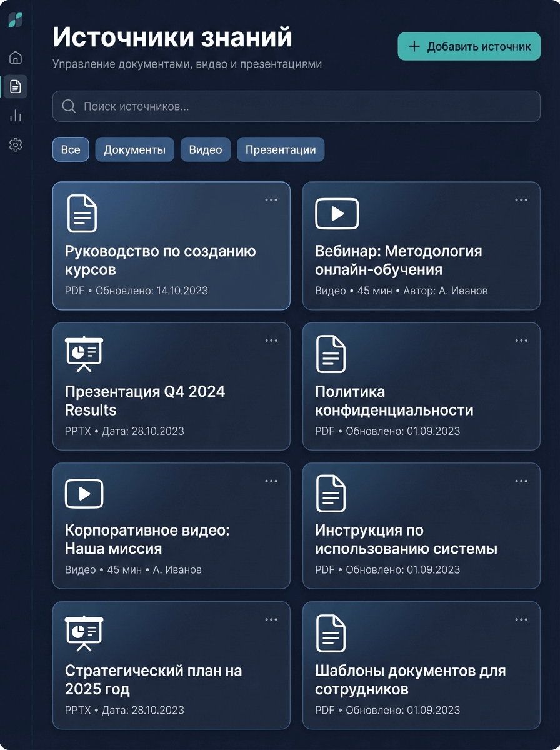This screenshot has width=560, height=750.
Task: Open options menu on 'Политика конфиденциальности' card
Action: click(521, 340)
